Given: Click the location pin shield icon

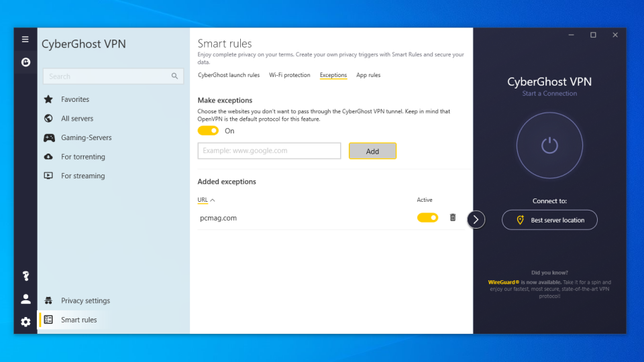Looking at the screenshot, I should click(520, 220).
